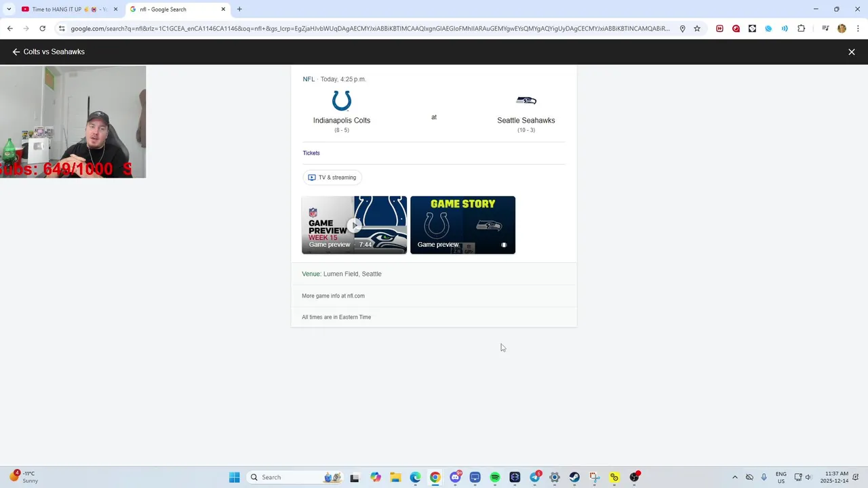Open the Chrome three-dot menu

click(858, 28)
